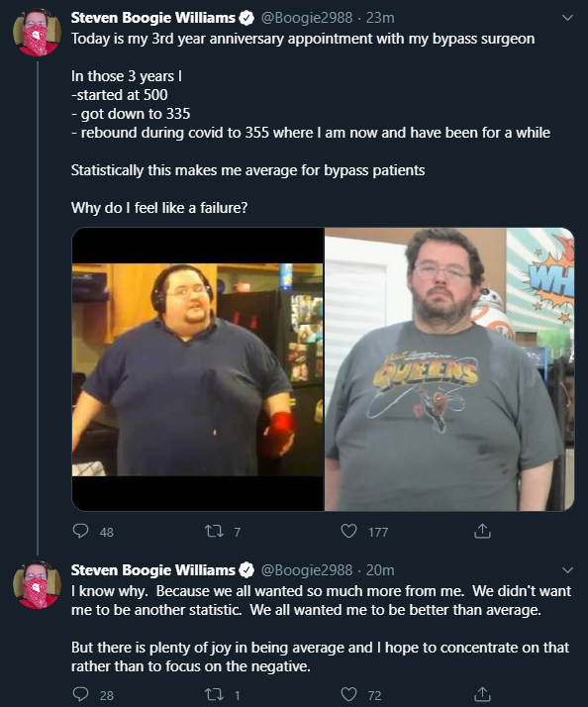This screenshot has width=588, height=707.
Task: Open the 20m timestamp link
Action: point(380,570)
